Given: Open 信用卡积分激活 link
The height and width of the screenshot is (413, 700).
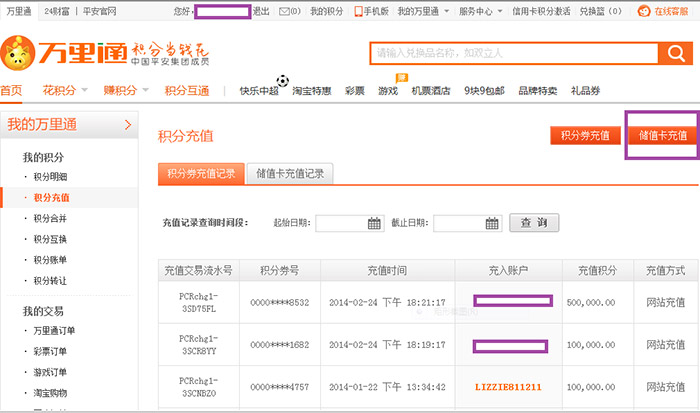Looking at the screenshot, I should pos(541,12).
